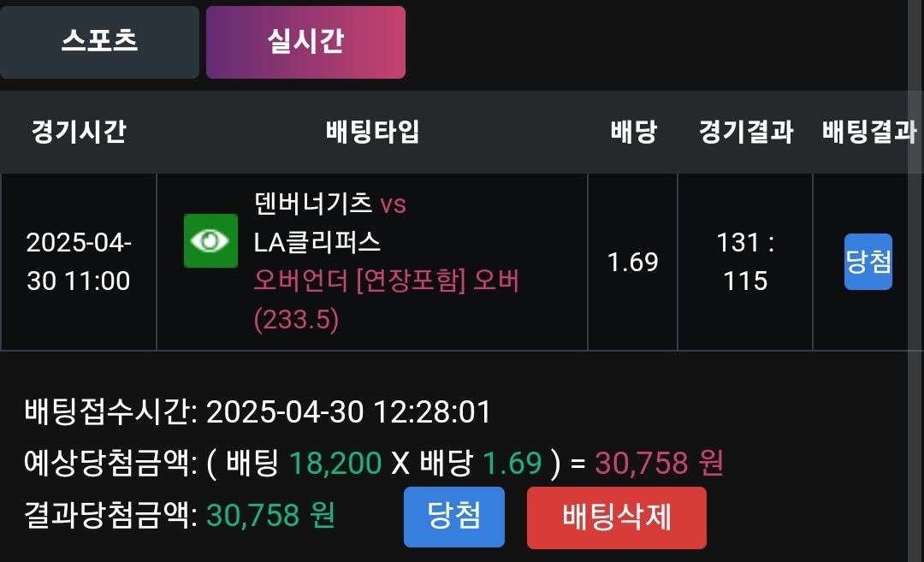Click the match time 2025-04-30 11:00 cell

78,262
